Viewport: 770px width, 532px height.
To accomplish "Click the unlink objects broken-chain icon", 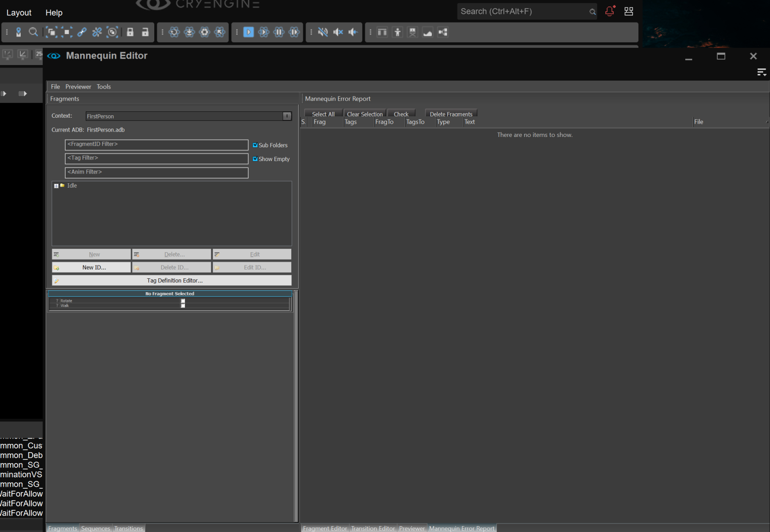I will pos(97,32).
